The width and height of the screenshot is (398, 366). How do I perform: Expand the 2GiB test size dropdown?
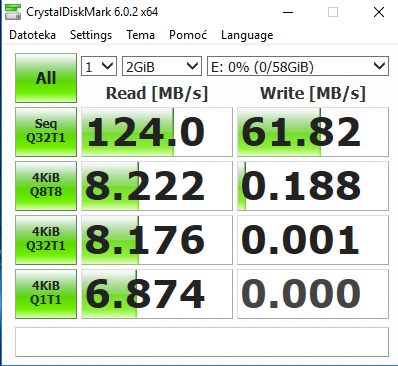[x=162, y=66]
